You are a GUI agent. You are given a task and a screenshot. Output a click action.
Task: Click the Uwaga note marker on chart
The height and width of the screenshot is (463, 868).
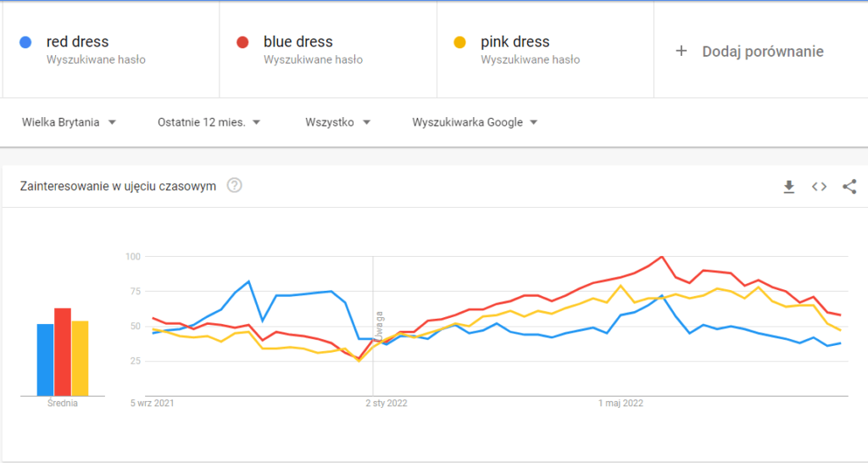click(381, 326)
